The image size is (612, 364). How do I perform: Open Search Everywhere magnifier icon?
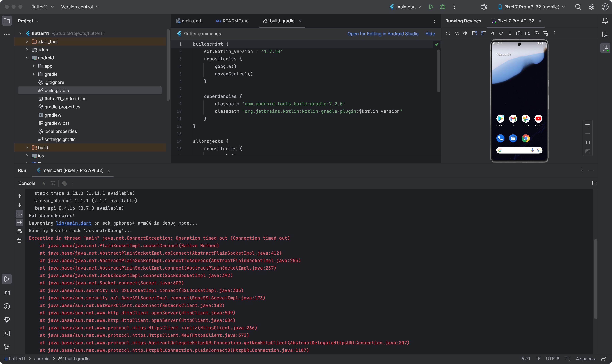pos(578,7)
